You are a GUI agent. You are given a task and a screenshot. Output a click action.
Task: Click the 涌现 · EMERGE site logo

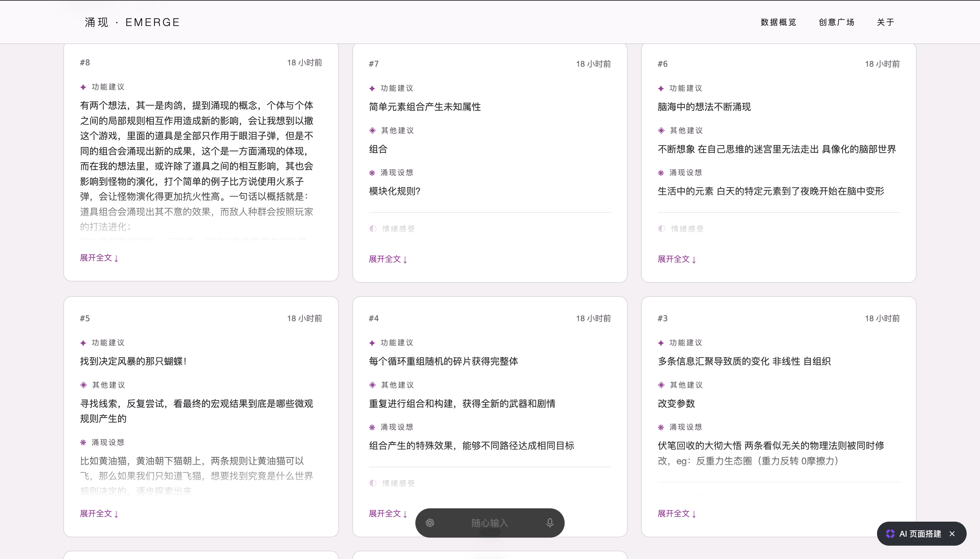tap(132, 22)
